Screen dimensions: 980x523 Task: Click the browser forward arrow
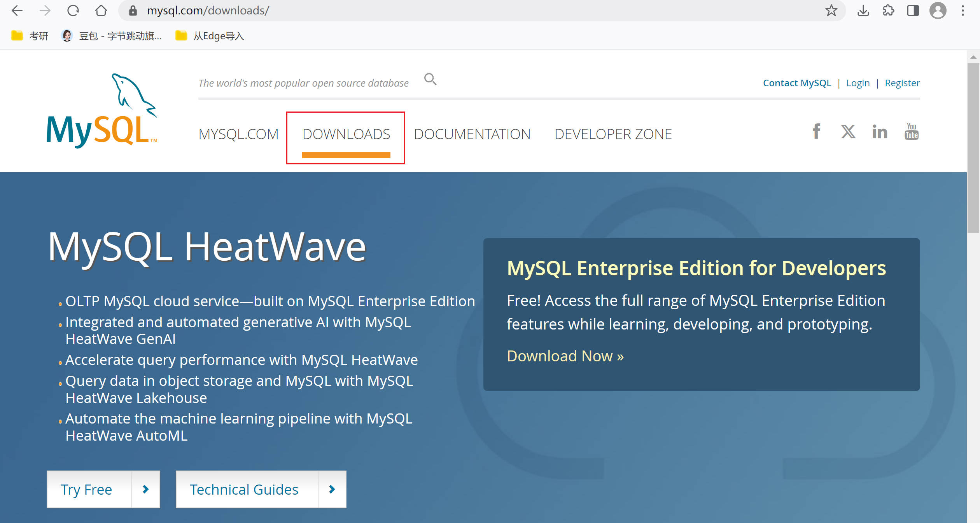pyautogui.click(x=45, y=10)
